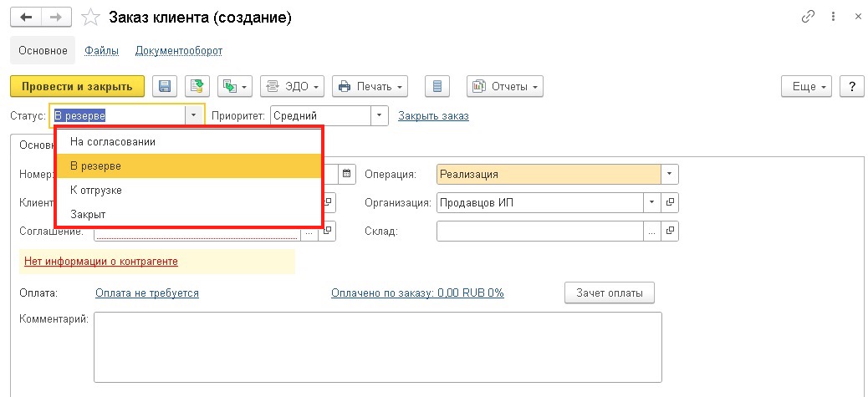Open Нет информации о контрагенте link

coord(101,261)
